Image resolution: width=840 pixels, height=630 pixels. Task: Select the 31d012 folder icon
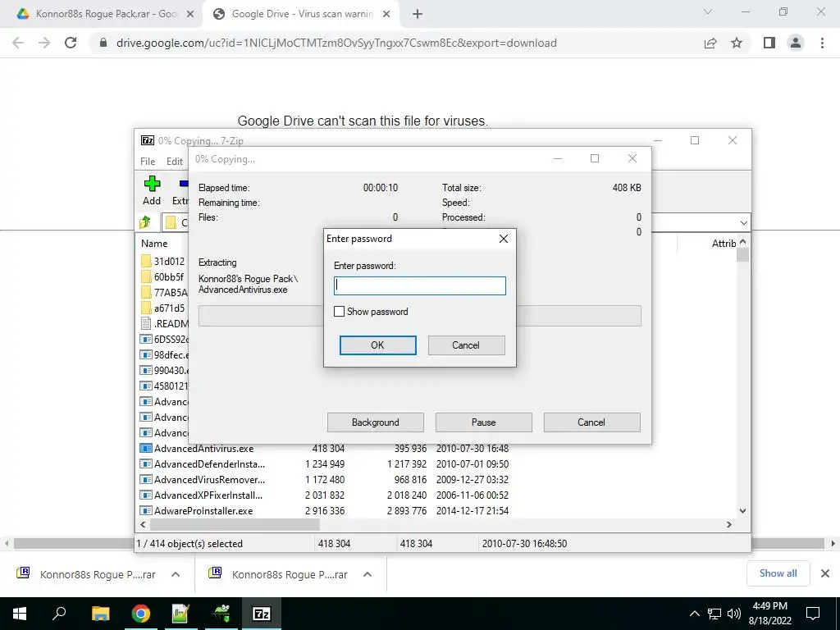coord(146,262)
